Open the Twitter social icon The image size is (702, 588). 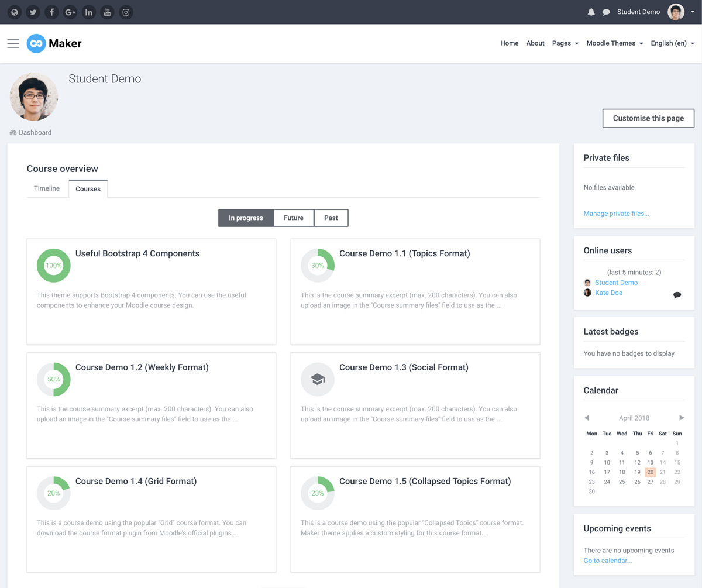pos(33,12)
